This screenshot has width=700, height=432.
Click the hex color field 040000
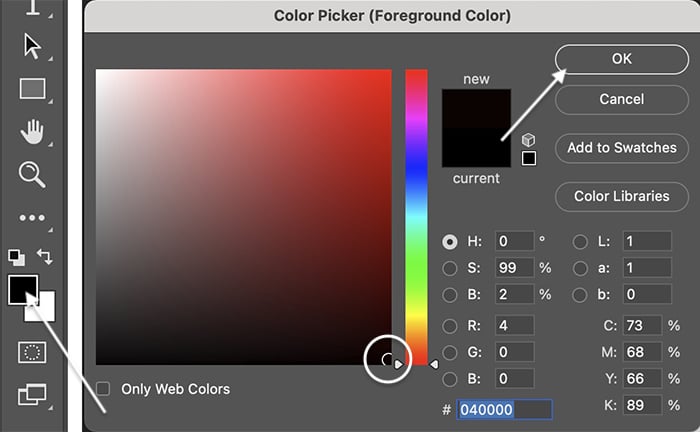(504, 410)
